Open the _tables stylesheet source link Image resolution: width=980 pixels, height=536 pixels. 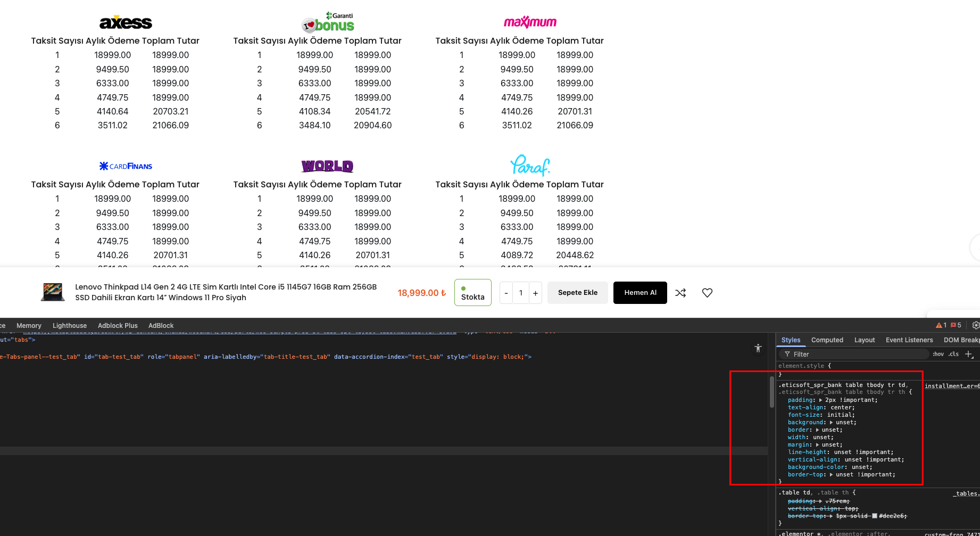click(x=966, y=493)
